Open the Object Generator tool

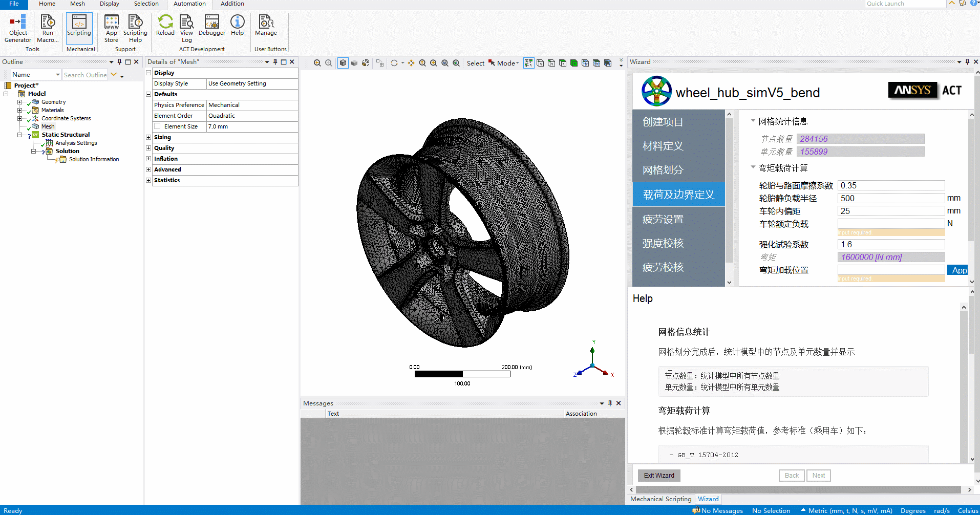tap(18, 28)
